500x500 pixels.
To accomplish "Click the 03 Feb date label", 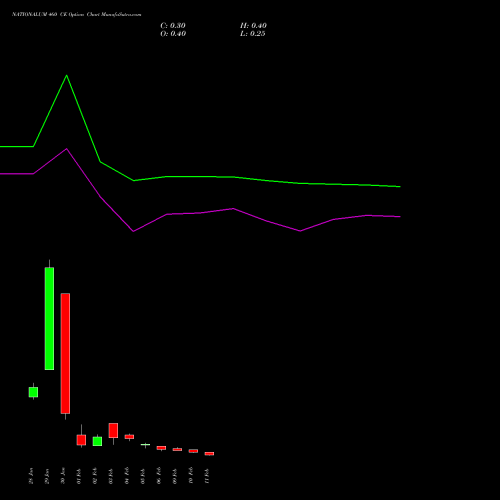I will tap(111, 476).
